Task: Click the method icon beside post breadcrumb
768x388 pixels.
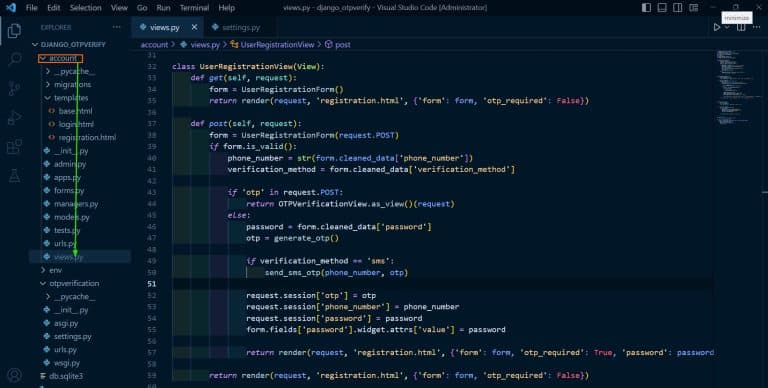Action: point(329,44)
